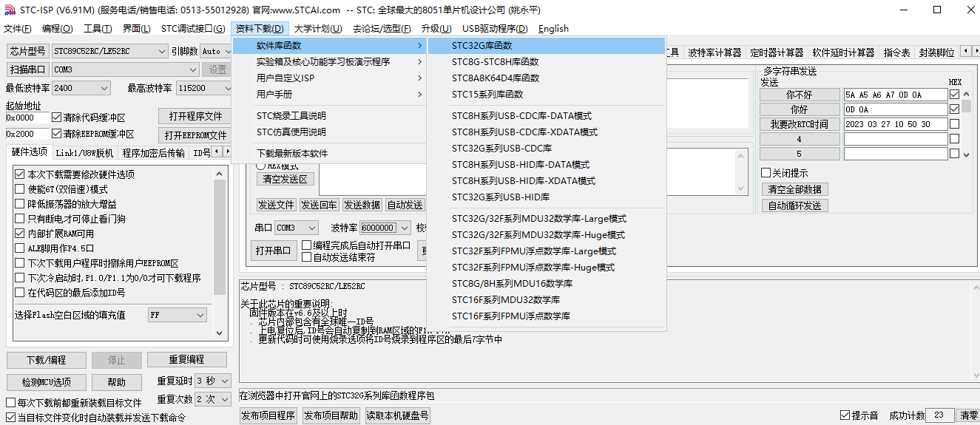The height and width of the screenshot is (425, 980).
Task: Click the STC-ISP application icon in title bar
Action: (10, 10)
